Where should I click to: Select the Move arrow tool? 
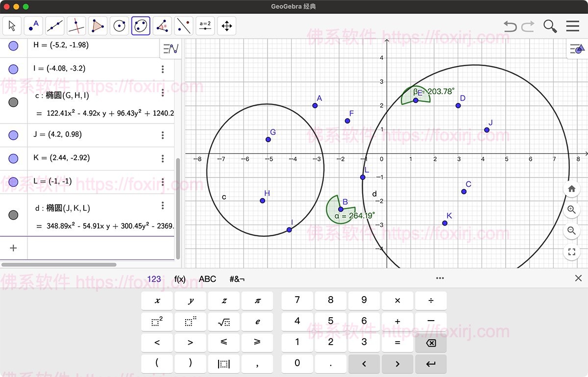pyautogui.click(x=12, y=25)
